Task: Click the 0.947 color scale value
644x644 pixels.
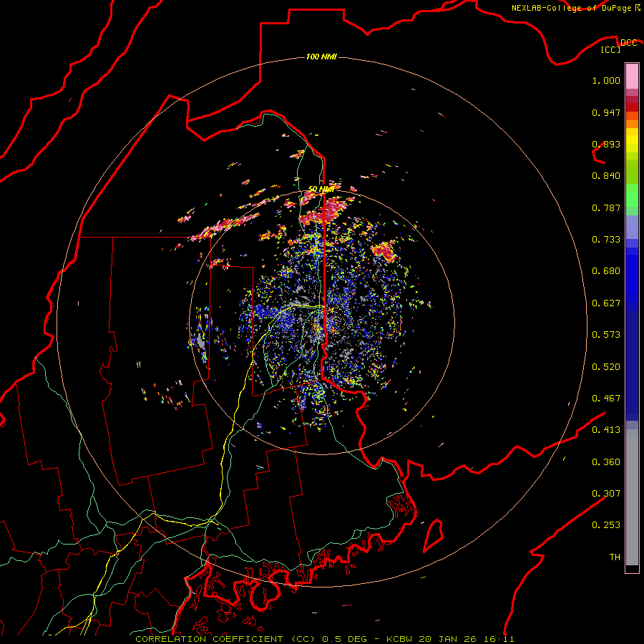Action: tap(606, 112)
